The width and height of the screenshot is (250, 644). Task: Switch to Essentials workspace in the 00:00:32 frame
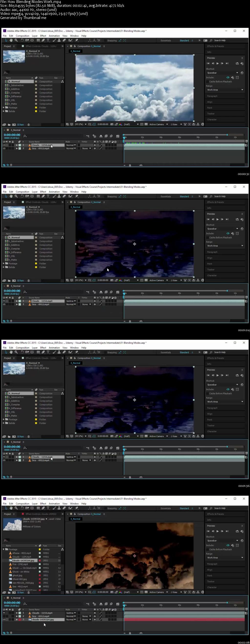[x=166, y=40]
